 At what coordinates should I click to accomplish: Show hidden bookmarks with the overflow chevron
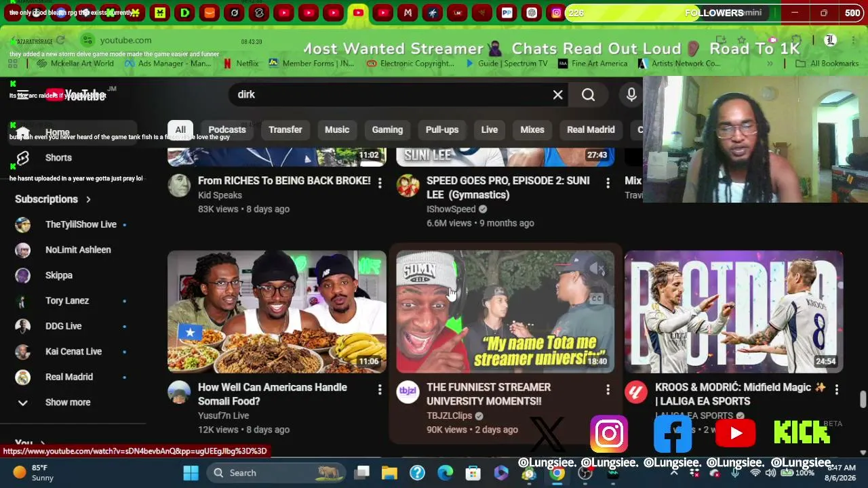pyautogui.click(x=770, y=64)
